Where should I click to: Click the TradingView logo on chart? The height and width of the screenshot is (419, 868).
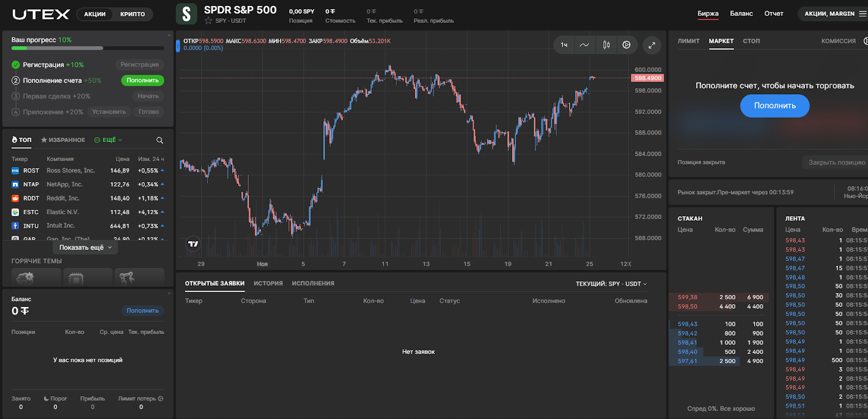193,244
